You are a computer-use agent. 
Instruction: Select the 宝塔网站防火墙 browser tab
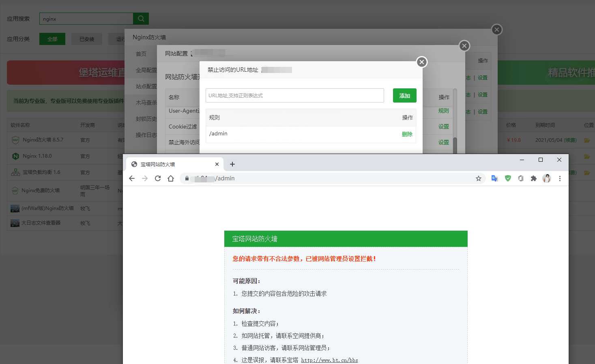(x=175, y=164)
